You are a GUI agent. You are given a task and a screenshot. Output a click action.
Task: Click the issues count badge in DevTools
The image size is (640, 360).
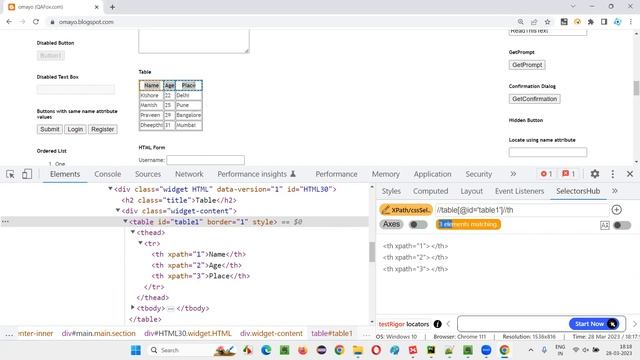coord(568,174)
